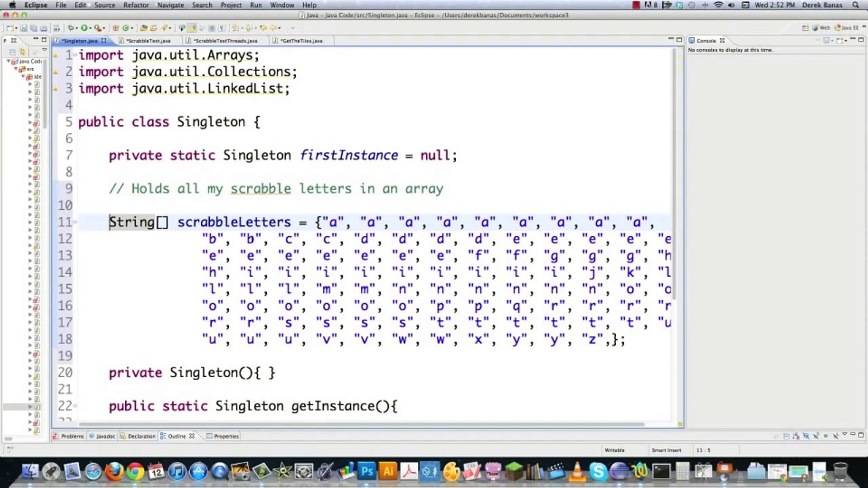Select the GetTheTiles.java editor tab
Viewport: 868px width, 488px height.
(301, 41)
